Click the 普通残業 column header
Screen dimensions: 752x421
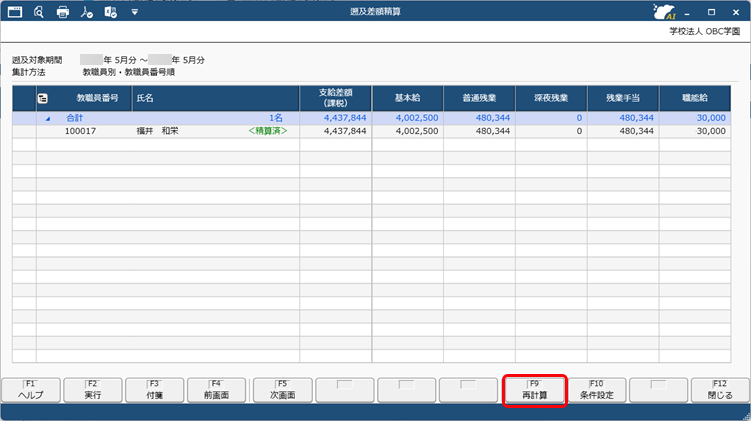click(x=480, y=98)
